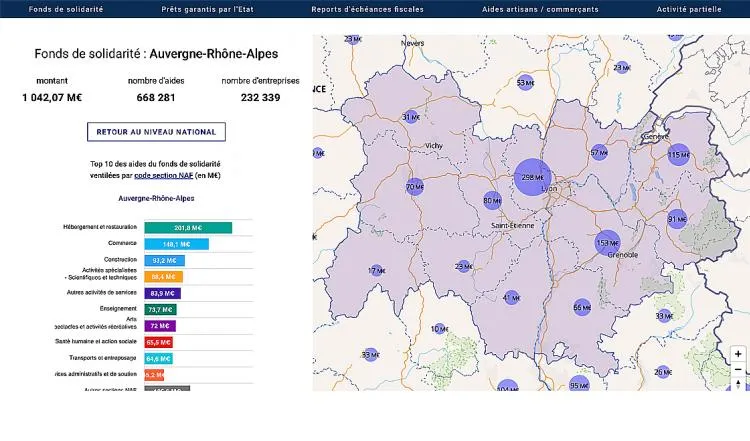Click the 115 M€ bubble east of Genève
Image resolution: width=750 pixels, height=441 pixels.
[x=679, y=155]
